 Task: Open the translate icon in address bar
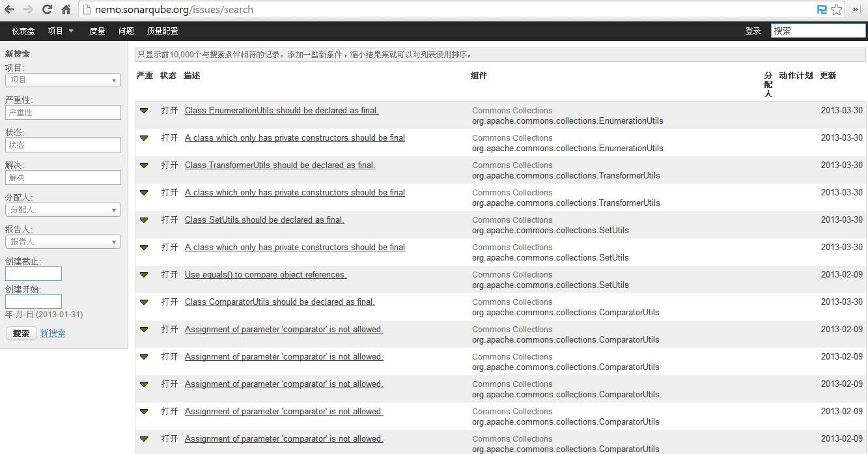tap(822, 10)
